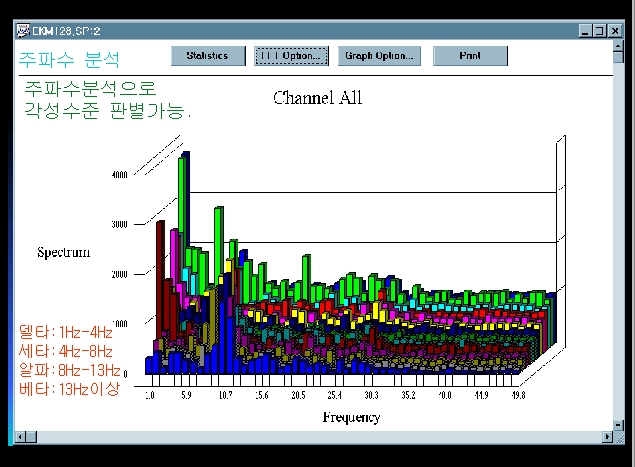Click the Frequency axis label

[x=351, y=417]
